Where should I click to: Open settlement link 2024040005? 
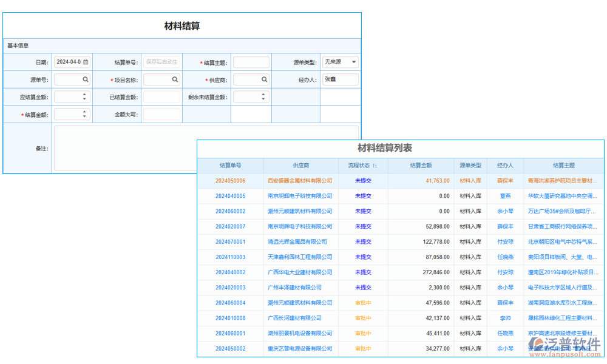point(231,197)
